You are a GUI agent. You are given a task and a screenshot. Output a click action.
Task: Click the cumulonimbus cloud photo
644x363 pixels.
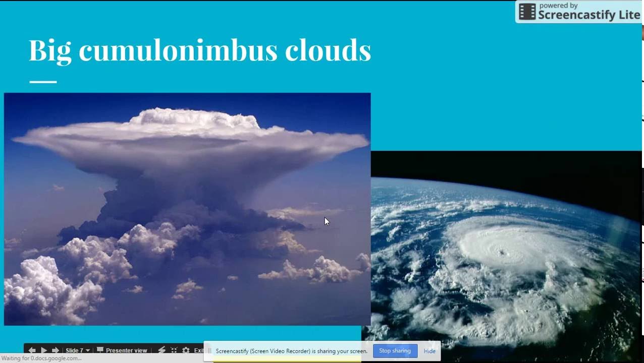(187, 209)
